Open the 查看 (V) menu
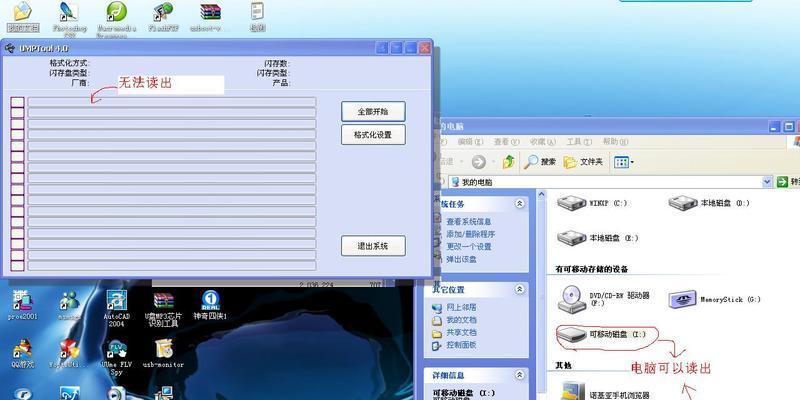Screen dimensions: 800x400 point(506,142)
